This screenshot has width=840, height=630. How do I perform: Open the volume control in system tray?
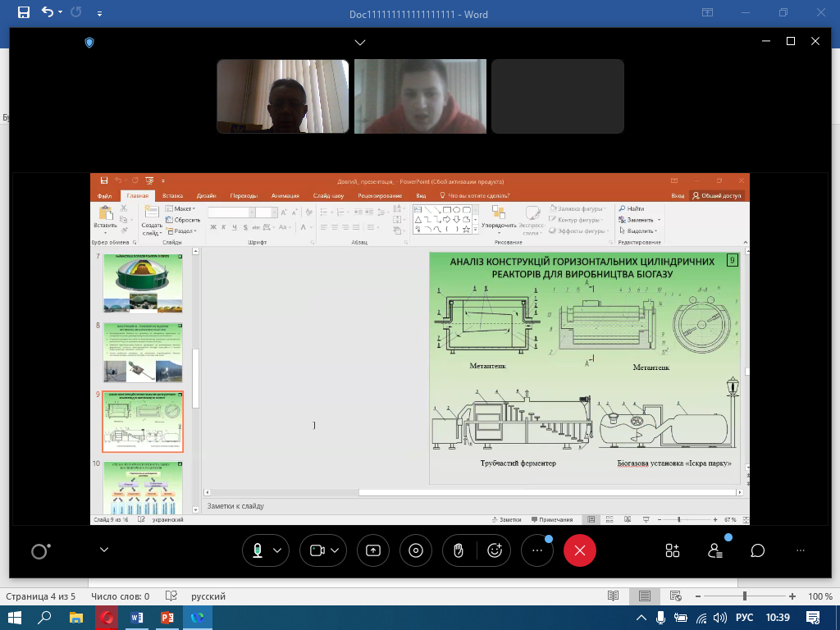[720, 618]
